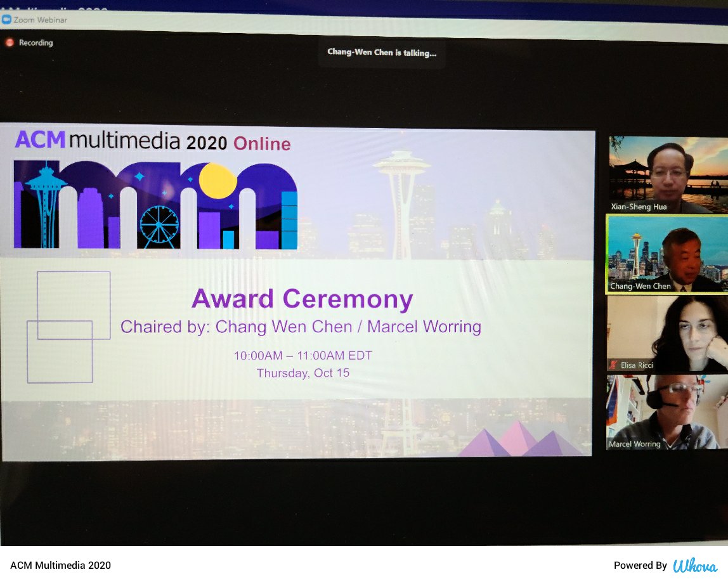This screenshot has height=584, width=728.
Task: Select Elisa Ricci's video thumbnail
Action: [x=667, y=334]
